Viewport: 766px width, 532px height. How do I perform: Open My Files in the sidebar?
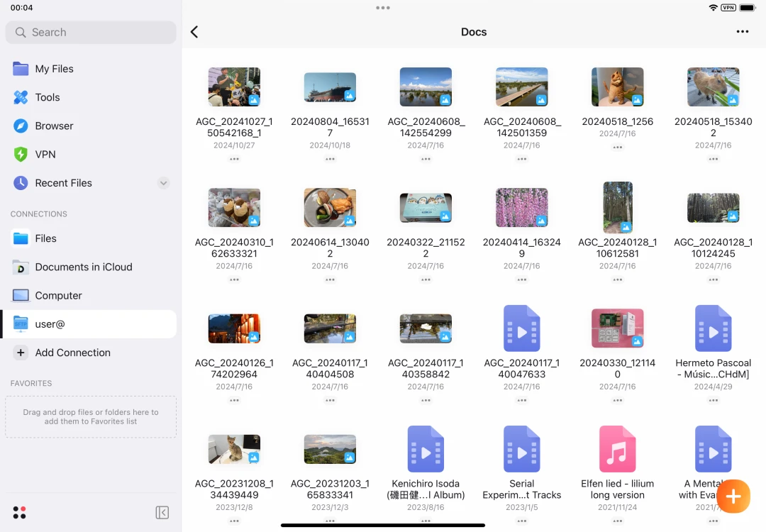(54, 69)
